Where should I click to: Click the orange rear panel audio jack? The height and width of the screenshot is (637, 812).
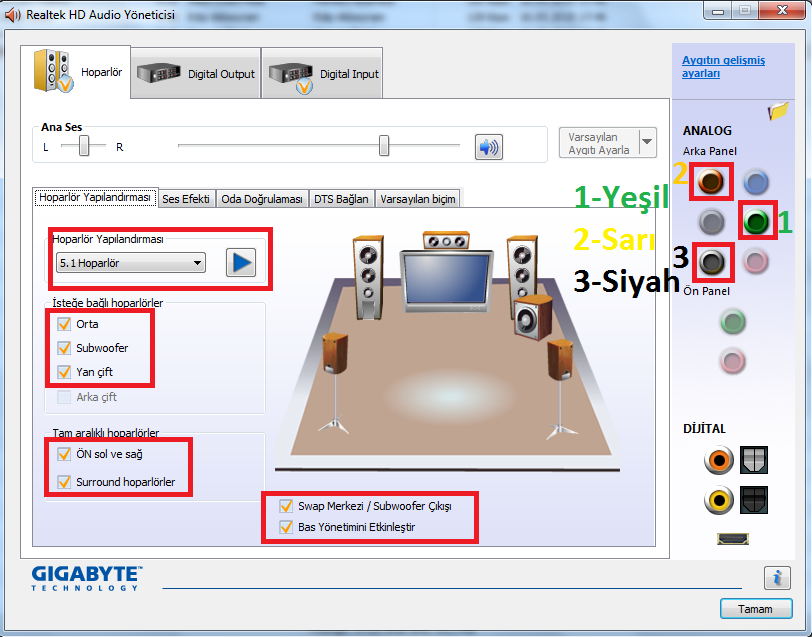[x=710, y=182]
